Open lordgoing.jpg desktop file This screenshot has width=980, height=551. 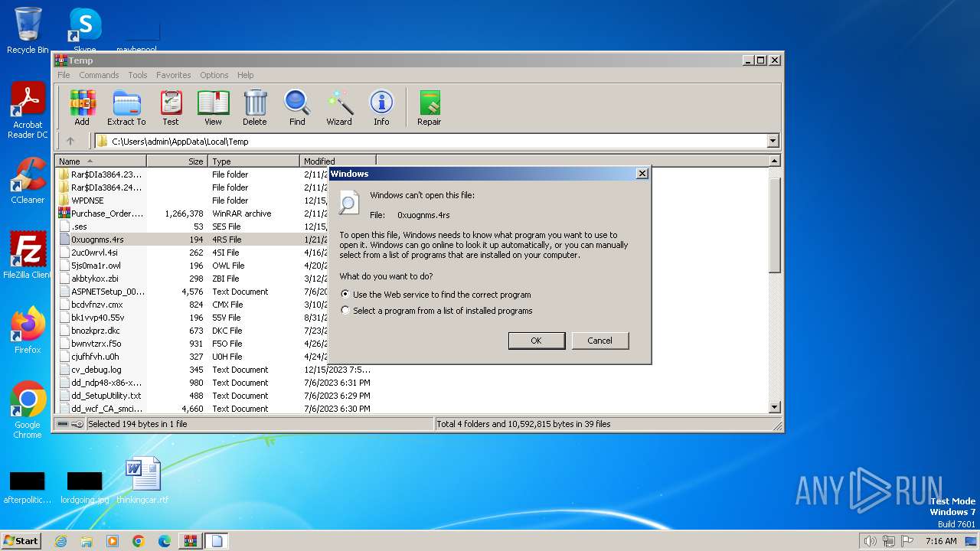pyautogui.click(x=85, y=487)
